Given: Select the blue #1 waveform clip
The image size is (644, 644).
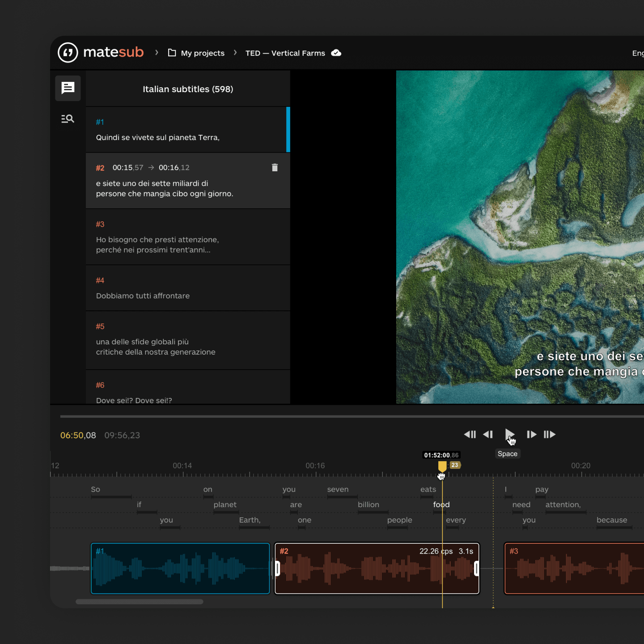Looking at the screenshot, I should click(180, 568).
